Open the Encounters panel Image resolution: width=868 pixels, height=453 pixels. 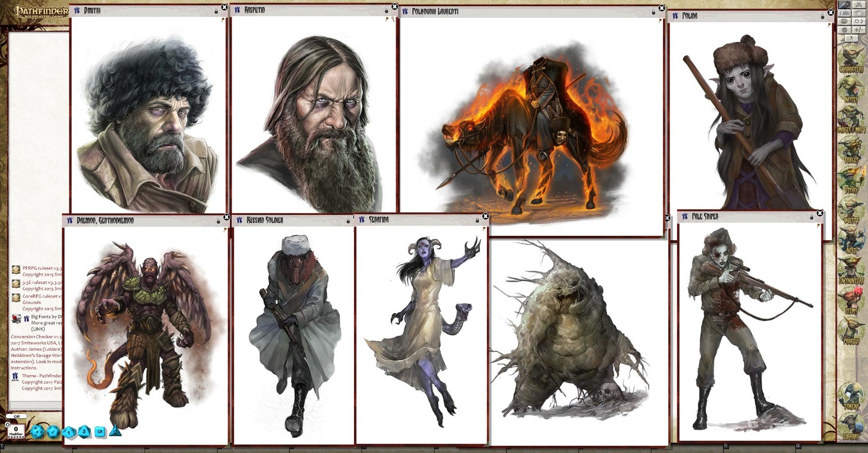pos(851,272)
